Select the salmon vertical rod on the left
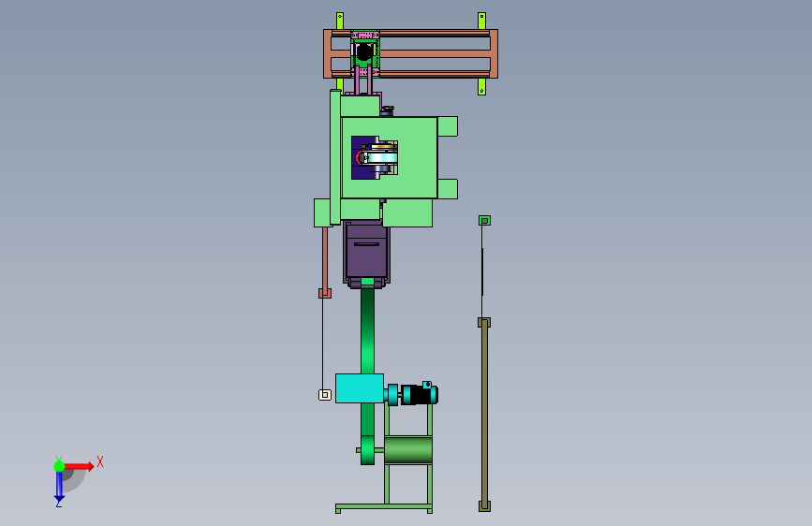 coord(325,259)
